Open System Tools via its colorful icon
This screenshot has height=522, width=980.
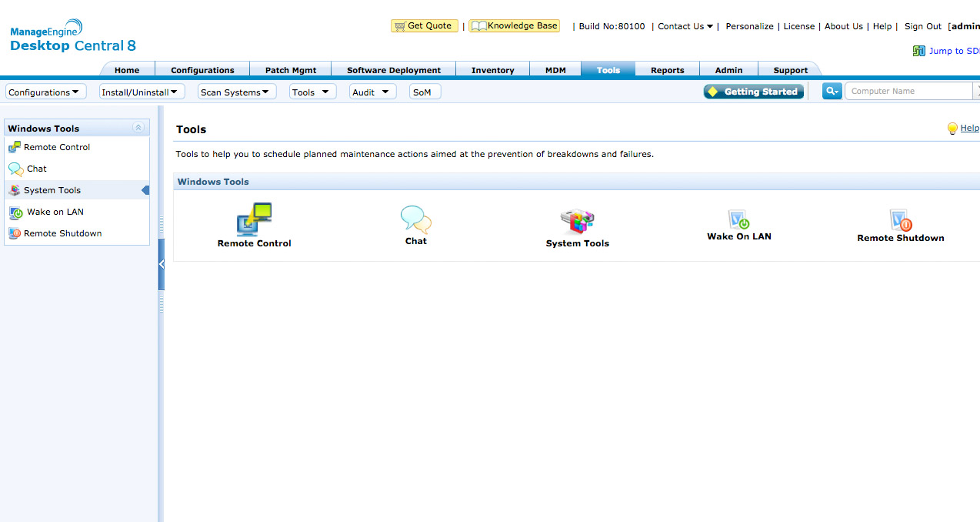point(577,221)
